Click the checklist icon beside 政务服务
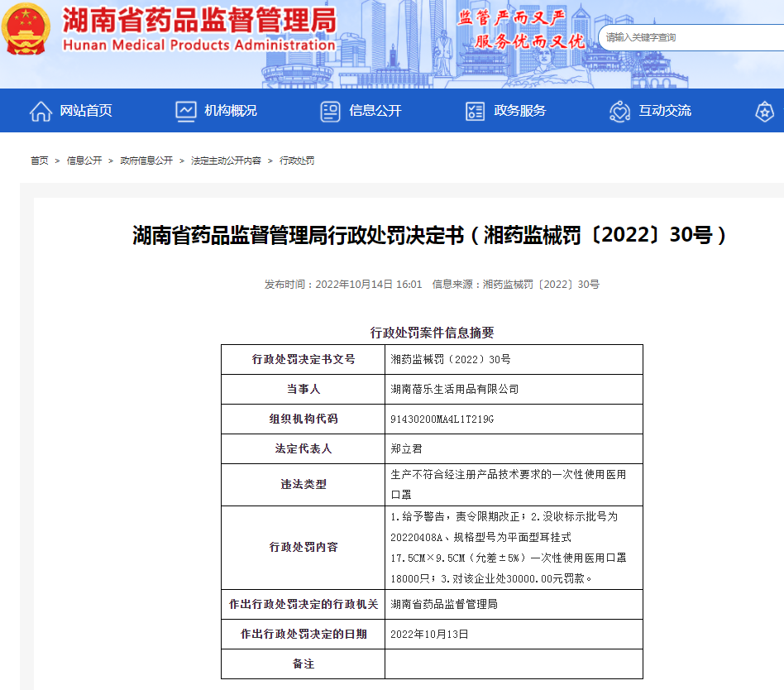 pyautogui.click(x=475, y=111)
